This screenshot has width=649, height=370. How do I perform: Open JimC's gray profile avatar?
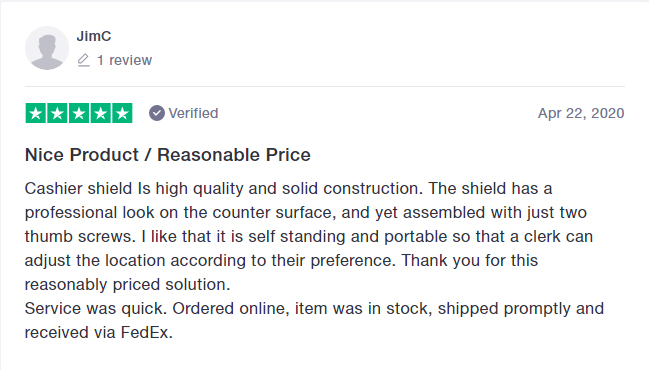pyautogui.click(x=47, y=48)
